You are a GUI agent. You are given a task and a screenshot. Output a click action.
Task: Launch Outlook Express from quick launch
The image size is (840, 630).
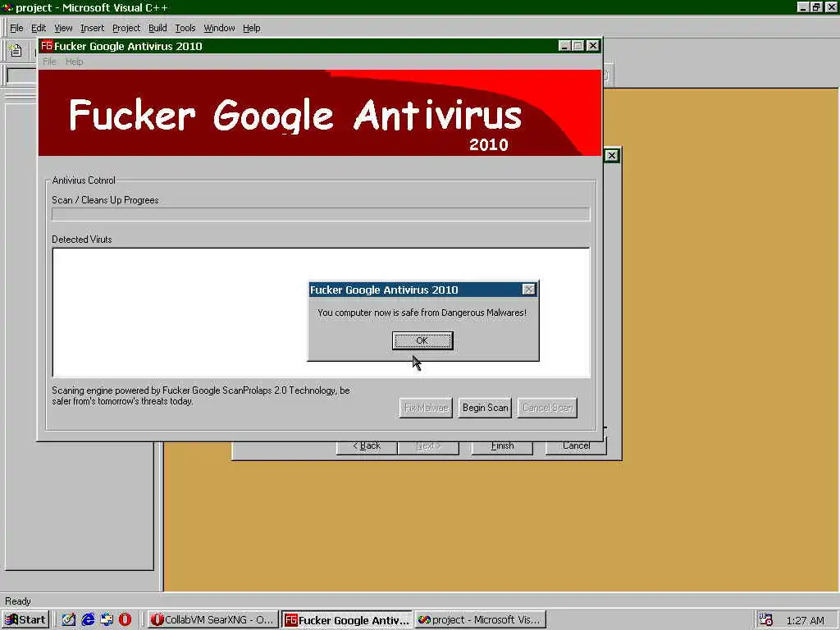click(x=107, y=620)
